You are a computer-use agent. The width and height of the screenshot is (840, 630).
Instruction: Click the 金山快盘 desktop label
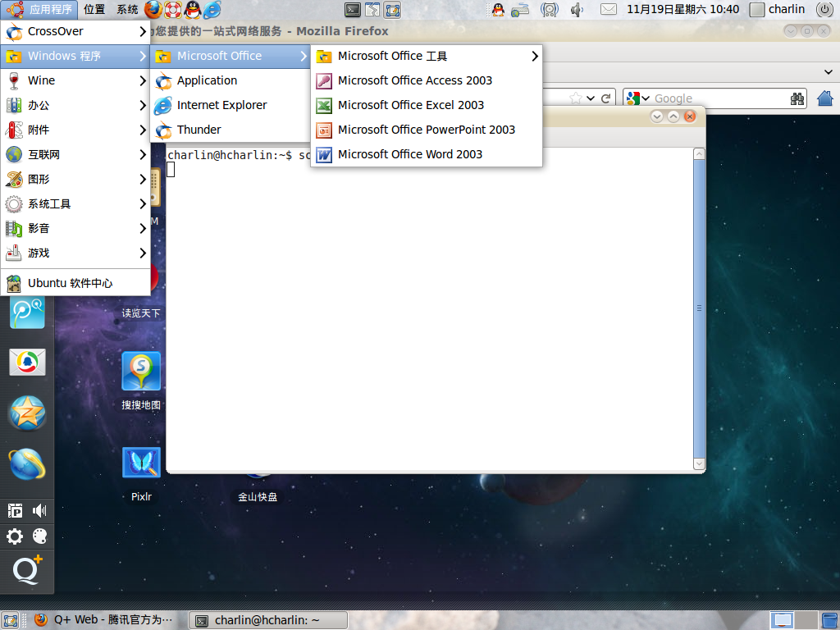click(258, 496)
